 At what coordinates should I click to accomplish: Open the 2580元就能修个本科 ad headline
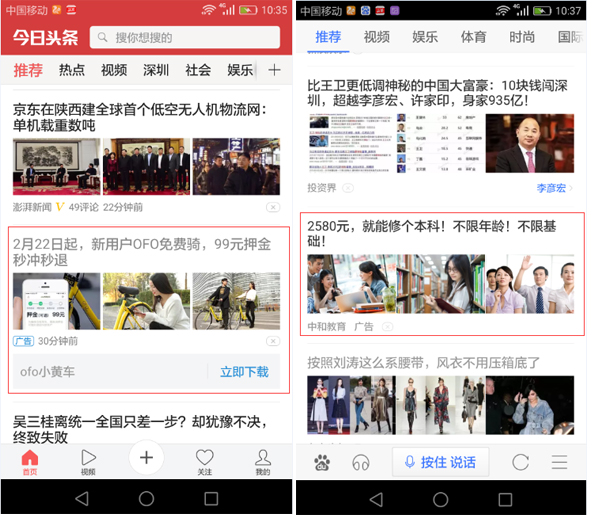pos(432,233)
